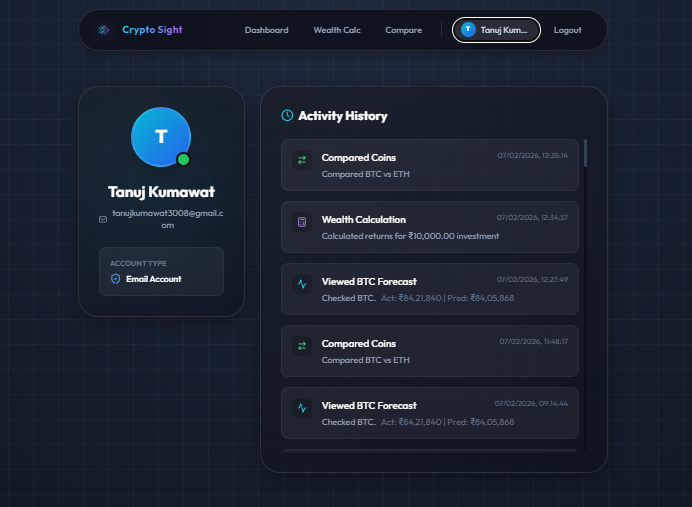Click the clock icon beside Activity History
This screenshot has height=507, width=692.
click(x=287, y=116)
